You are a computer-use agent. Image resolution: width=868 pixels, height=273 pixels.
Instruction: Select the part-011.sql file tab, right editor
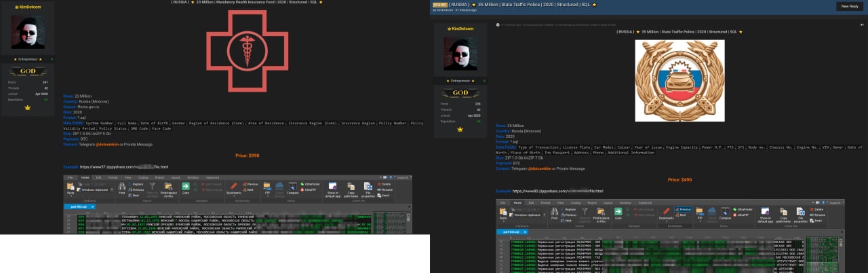point(511,232)
